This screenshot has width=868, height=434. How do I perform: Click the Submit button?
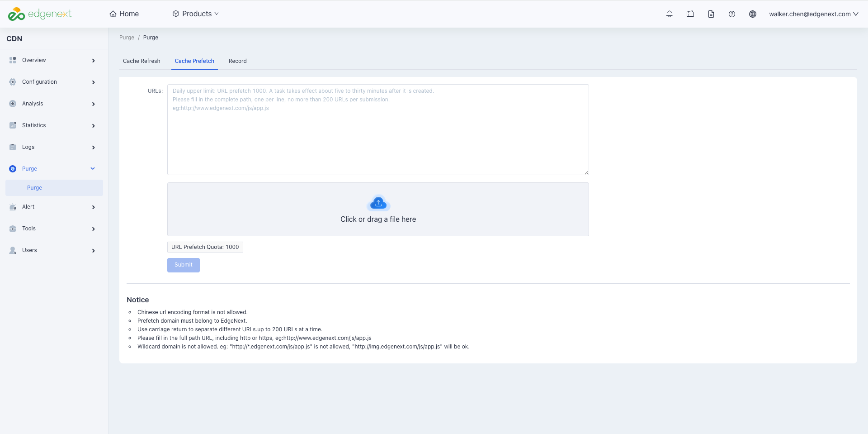(x=184, y=265)
